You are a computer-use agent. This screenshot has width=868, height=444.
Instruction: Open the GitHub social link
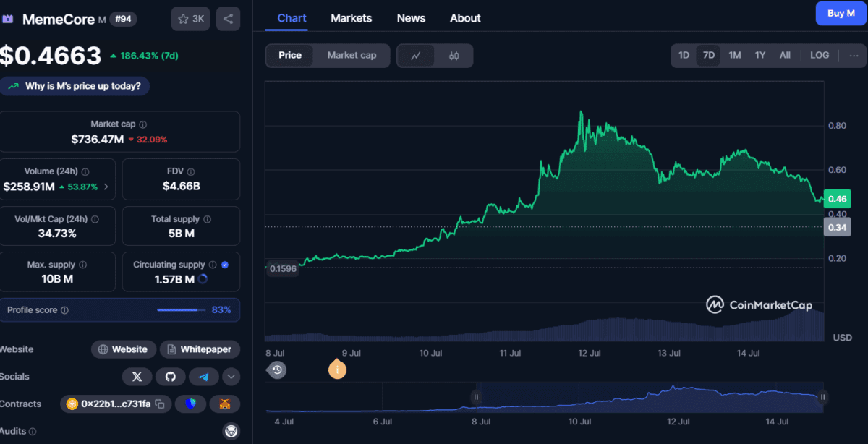coord(170,377)
